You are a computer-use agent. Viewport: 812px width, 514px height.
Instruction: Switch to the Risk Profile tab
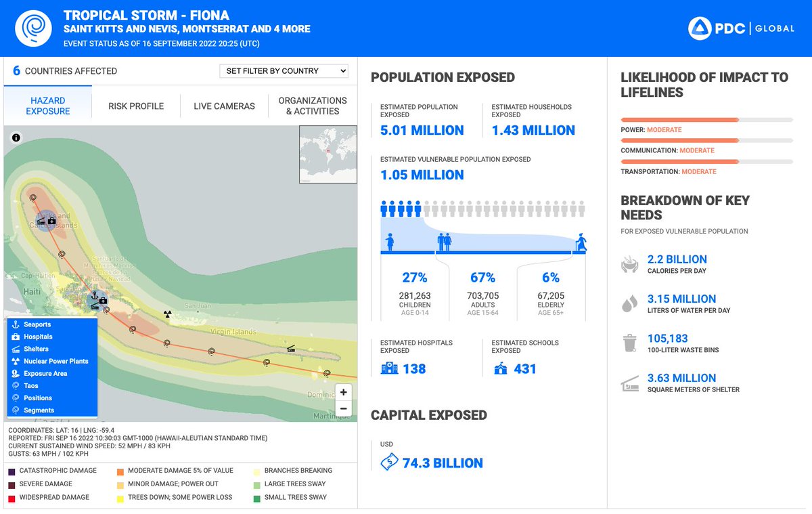[135, 106]
